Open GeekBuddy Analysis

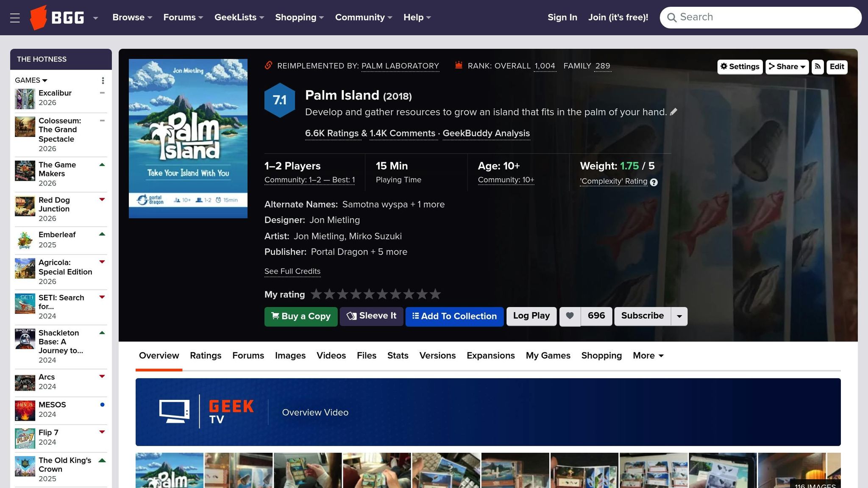point(486,133)
